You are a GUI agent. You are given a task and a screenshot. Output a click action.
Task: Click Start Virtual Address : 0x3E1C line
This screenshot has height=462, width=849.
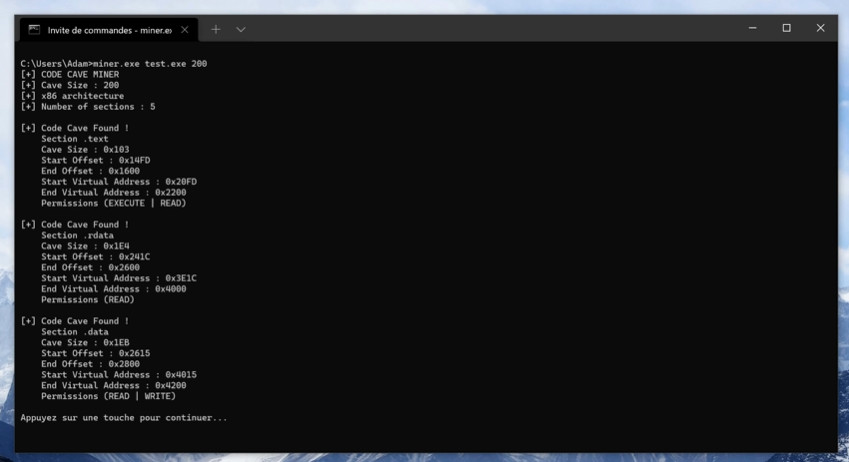tap(119, 278)
